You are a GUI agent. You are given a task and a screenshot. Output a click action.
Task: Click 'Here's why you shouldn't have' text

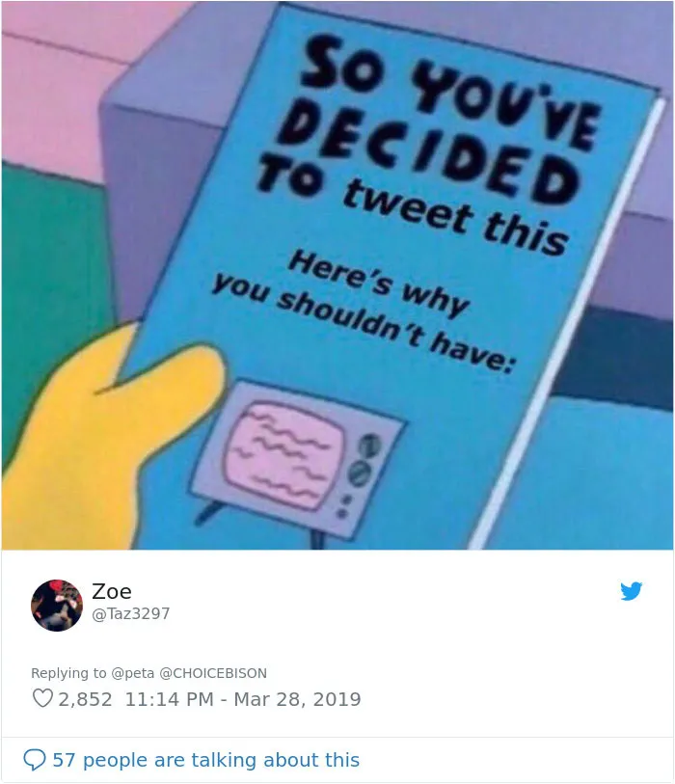point(365,311)
